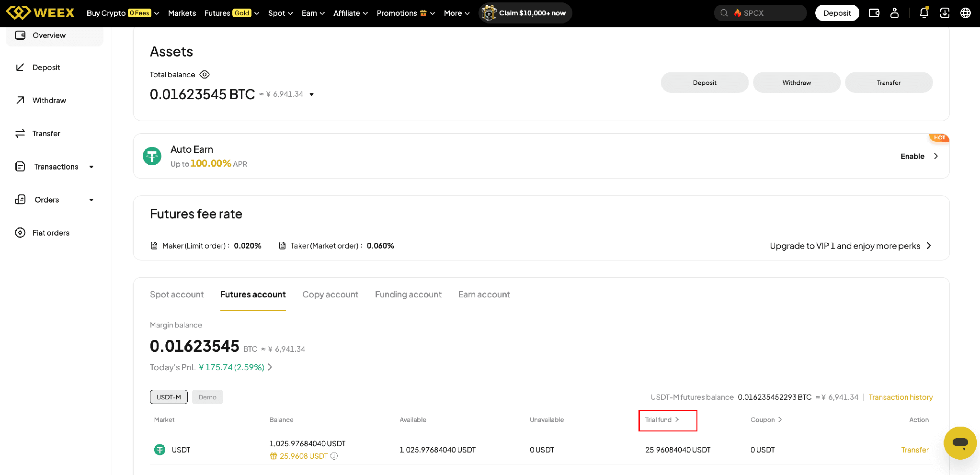This screenshot has height=475, width=980.
Task: Expand the Spot menu dropdown
Action: 281,13
